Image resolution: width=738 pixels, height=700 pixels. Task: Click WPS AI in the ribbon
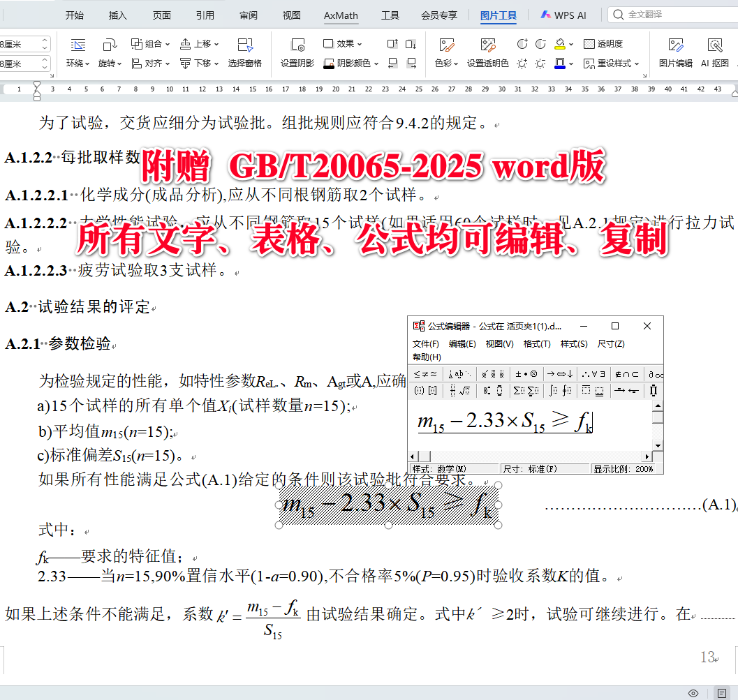coord(563,14)
